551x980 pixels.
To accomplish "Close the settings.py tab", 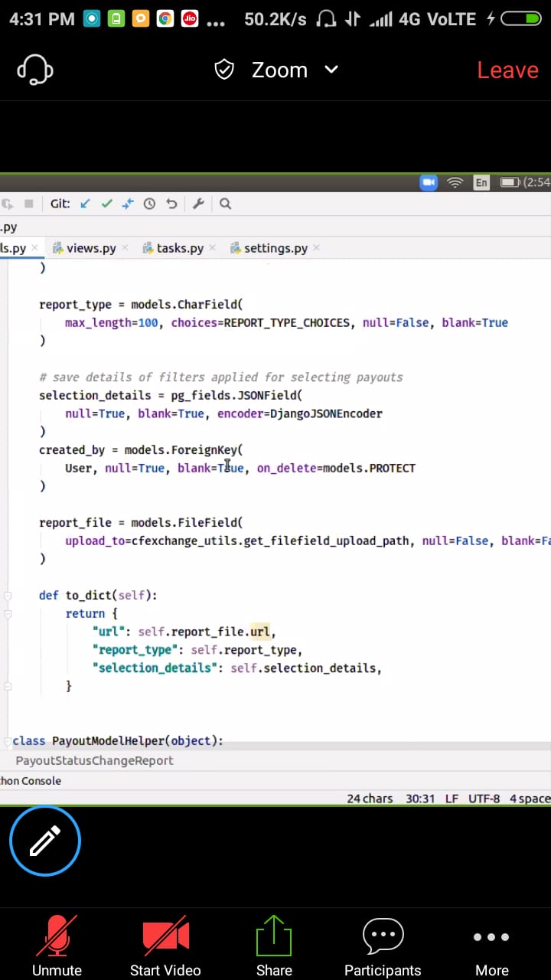I will click(x=316, y=248).
